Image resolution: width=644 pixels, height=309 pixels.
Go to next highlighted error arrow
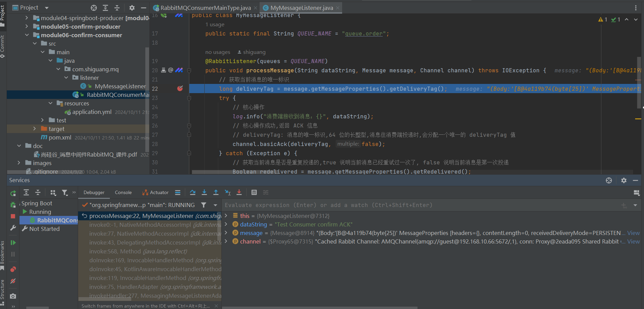636,19
